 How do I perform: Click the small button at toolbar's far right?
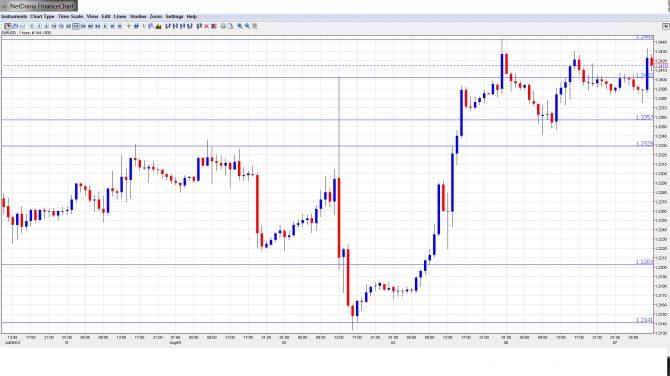click(x=666, y=26)
